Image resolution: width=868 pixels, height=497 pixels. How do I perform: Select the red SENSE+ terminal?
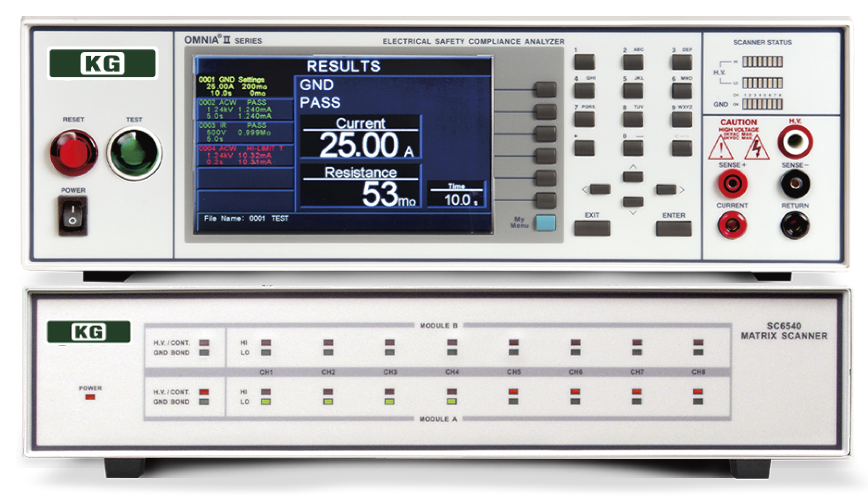(x=732, y=184)
